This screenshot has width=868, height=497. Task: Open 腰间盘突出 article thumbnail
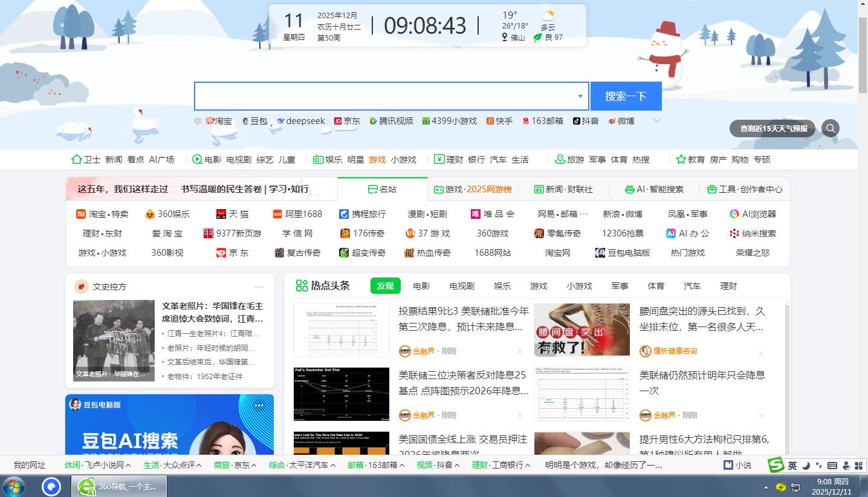(581, 330)
